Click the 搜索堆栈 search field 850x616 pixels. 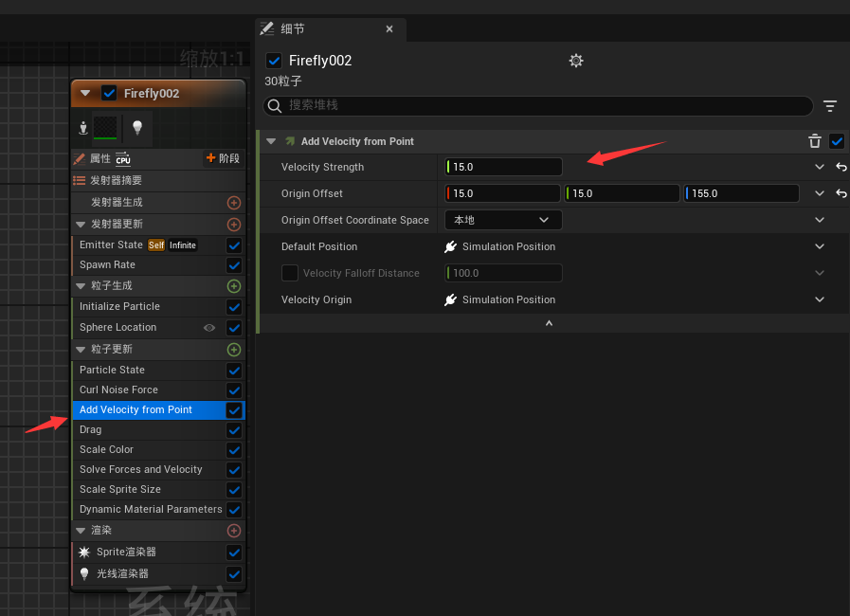coord(538,106)
